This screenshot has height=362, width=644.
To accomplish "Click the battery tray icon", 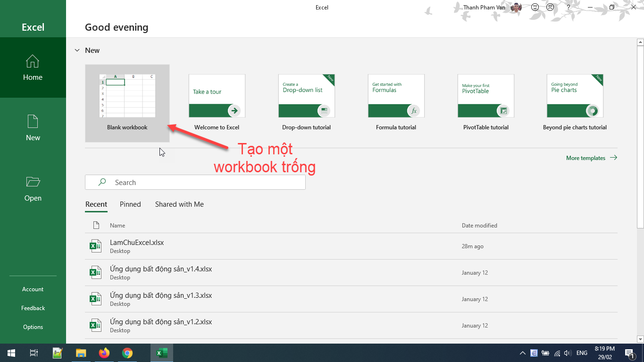I will [x=545, y=353].
